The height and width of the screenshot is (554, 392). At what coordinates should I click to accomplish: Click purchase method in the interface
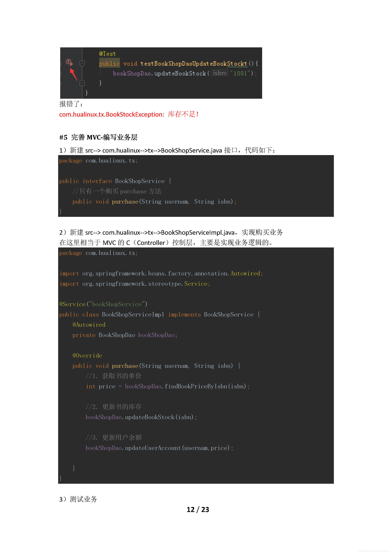click(x=125, y=202)
